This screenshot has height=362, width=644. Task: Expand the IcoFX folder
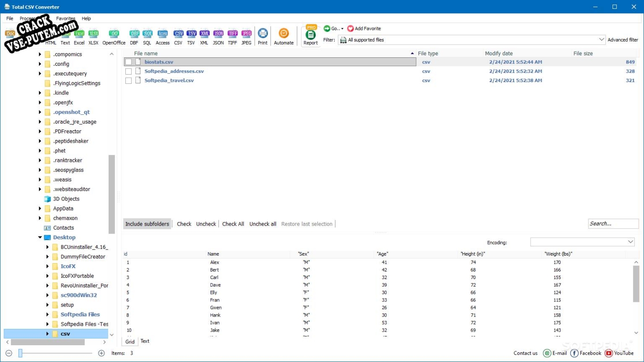coord(47,267)
